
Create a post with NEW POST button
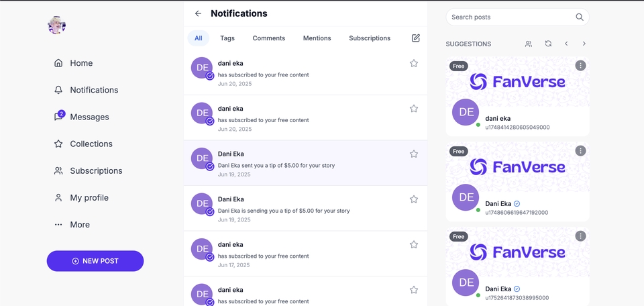[95, 261]
